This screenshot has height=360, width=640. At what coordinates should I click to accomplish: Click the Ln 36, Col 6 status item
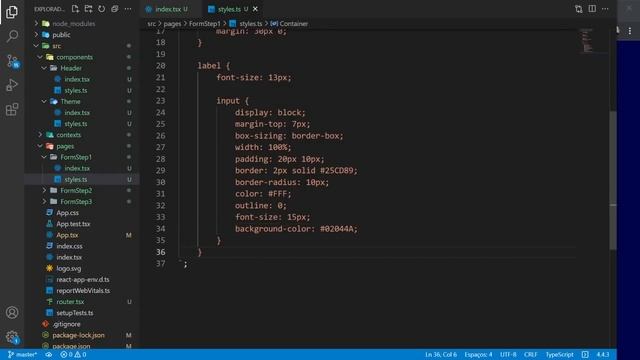coord(441,354)
